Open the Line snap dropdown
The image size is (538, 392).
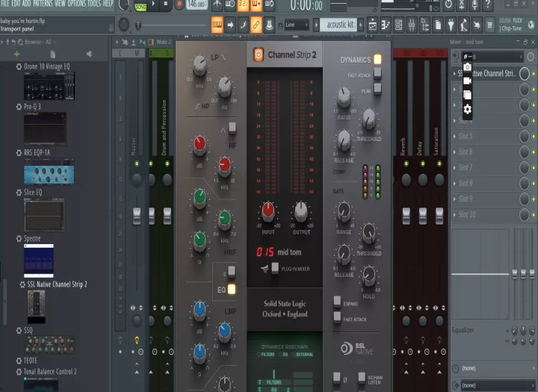(x=297, y=25)
